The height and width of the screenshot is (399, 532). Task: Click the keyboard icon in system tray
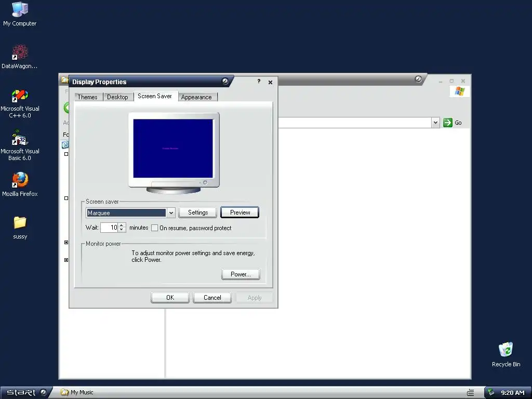(x=470, y=393)
